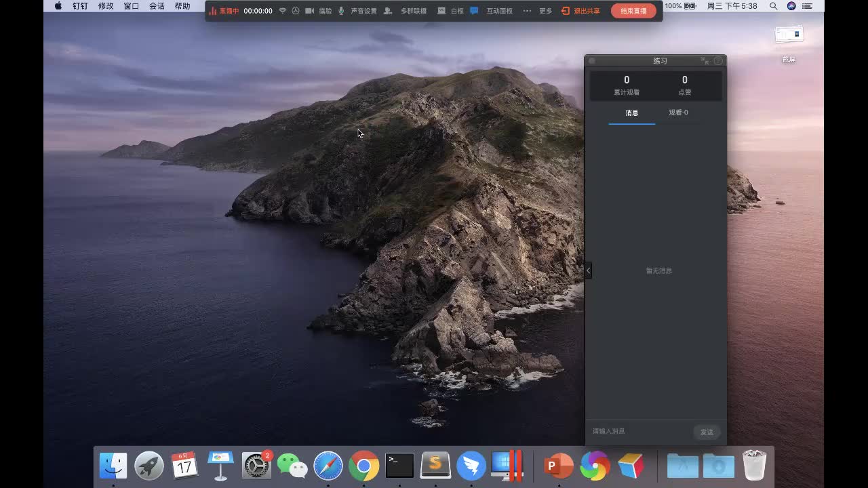Viewport: 868px width, 488px height.
Task: Open the 会话 menu
Action: click(x=157, y=6)
